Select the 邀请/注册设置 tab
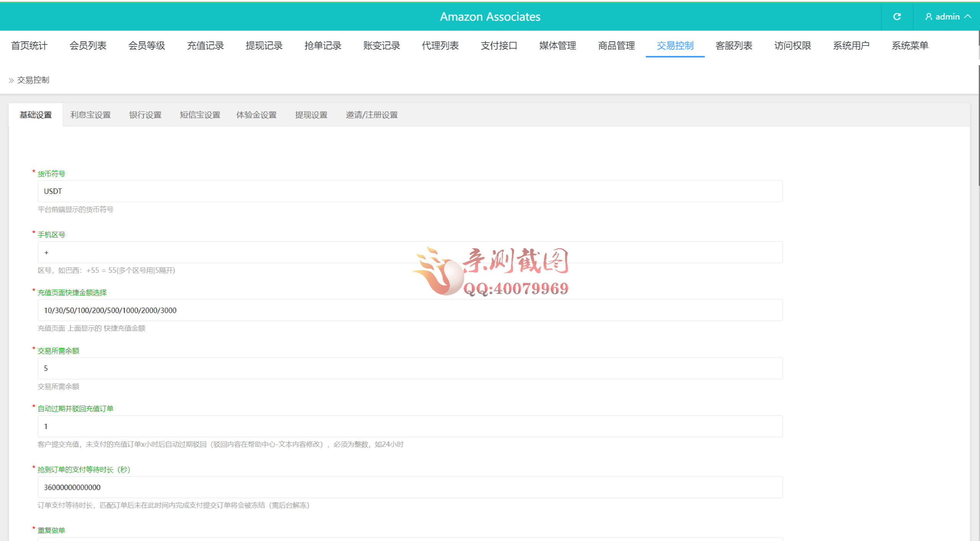 (x=371, y=115)
